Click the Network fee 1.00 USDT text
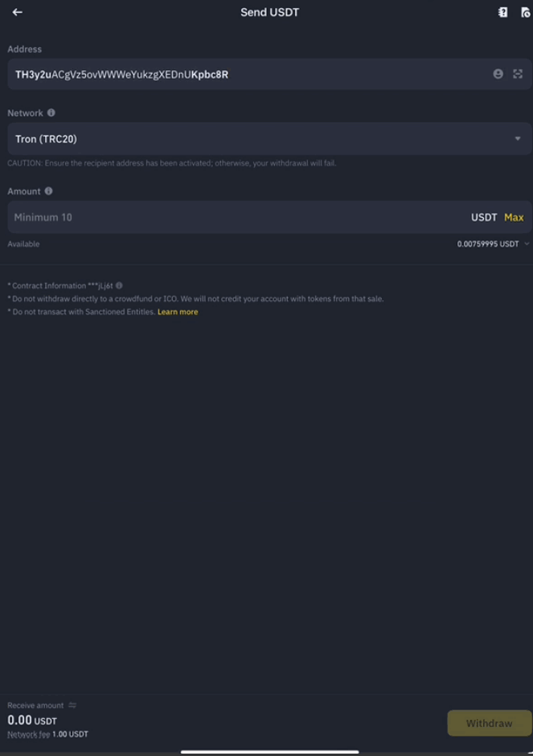The width and height of the screenshot is (533, 756). pyautogui.click(x=48, y=733)
